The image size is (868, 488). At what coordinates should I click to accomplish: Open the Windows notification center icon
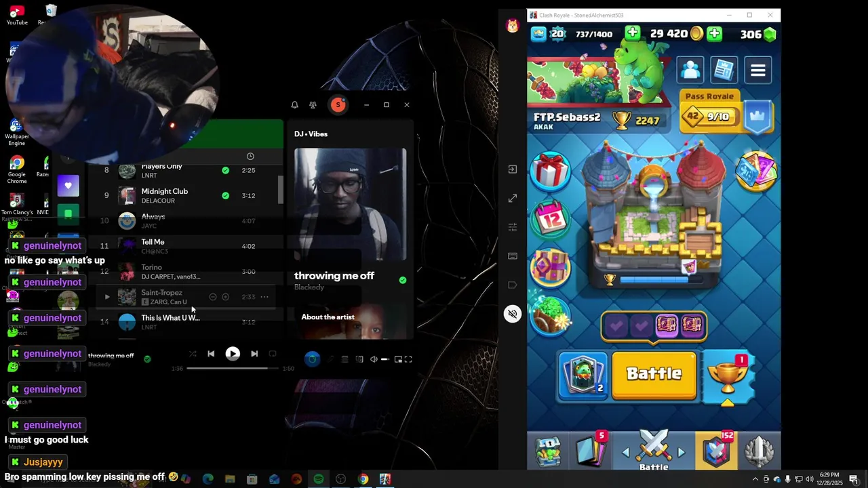coord(853,479)
